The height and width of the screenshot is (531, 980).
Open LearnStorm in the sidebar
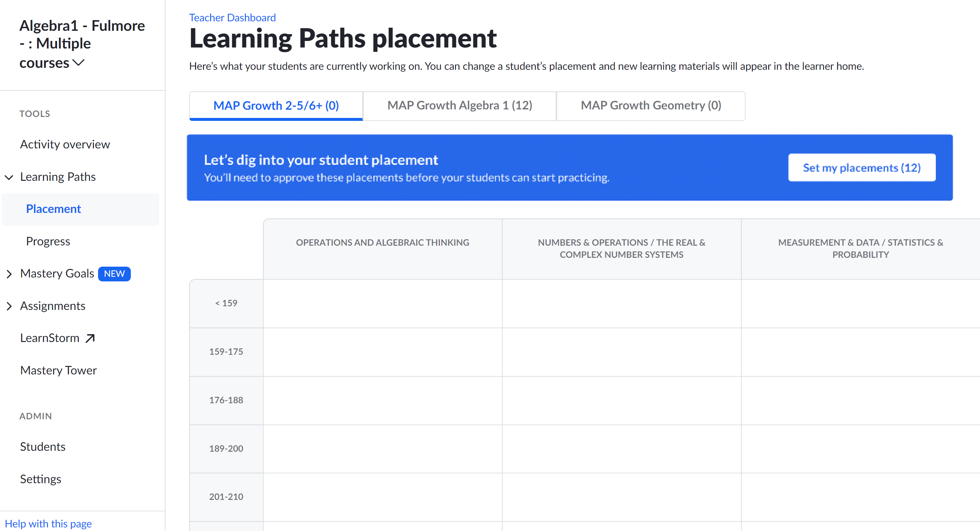tap(50, 338)
